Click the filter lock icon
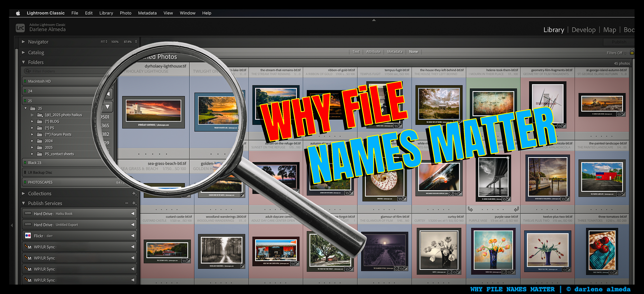This screenshot has height=294, width=644. point(632,52)
